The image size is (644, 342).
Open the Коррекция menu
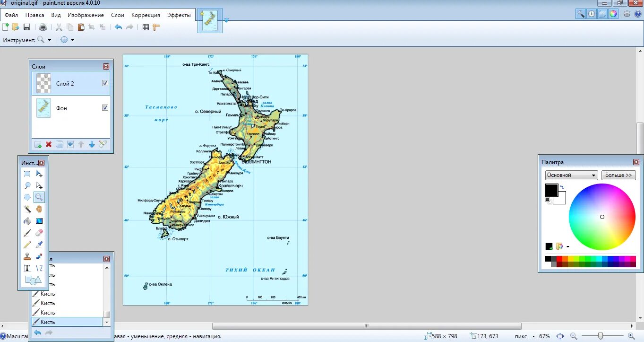(146, 15)
